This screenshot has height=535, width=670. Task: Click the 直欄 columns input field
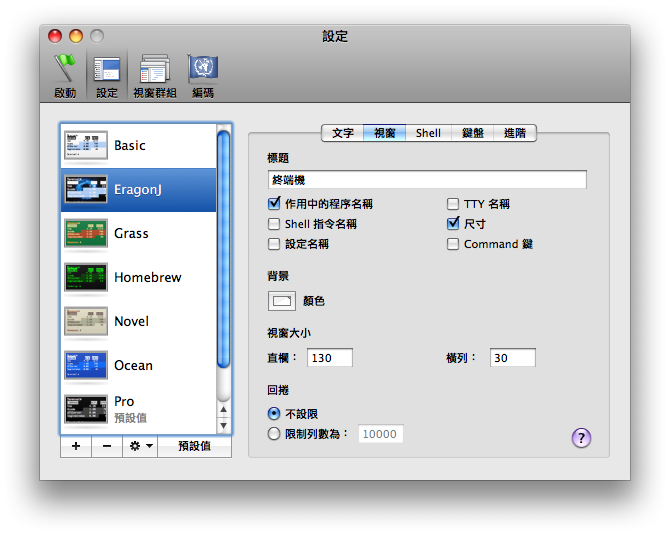click(330, 358)
